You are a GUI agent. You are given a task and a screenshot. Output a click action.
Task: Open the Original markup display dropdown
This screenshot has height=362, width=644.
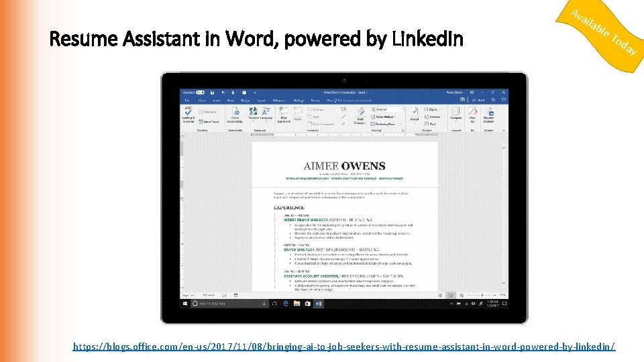[387, 109]
